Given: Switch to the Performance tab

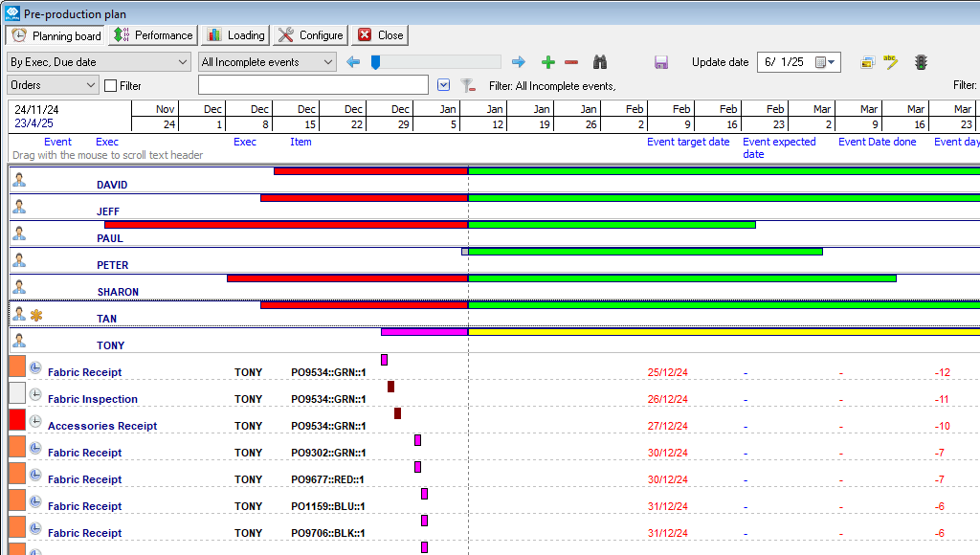Looking at the screenshot, I should tap(153, 35).
